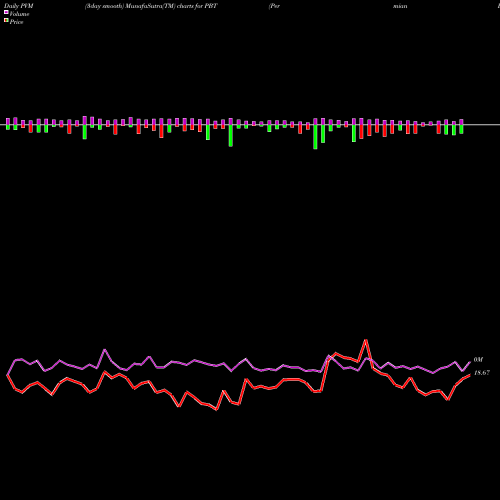
Task: Click the '18.67' price line end label
Action: tap(482, 373)
